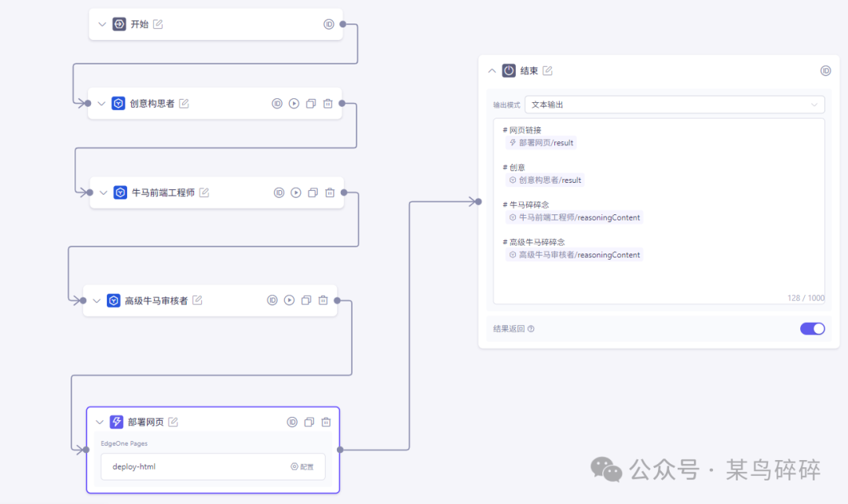This screenshot has width=848, height=504.
Task: Delete the 创意构思者 node
Action: coord(328,104)
